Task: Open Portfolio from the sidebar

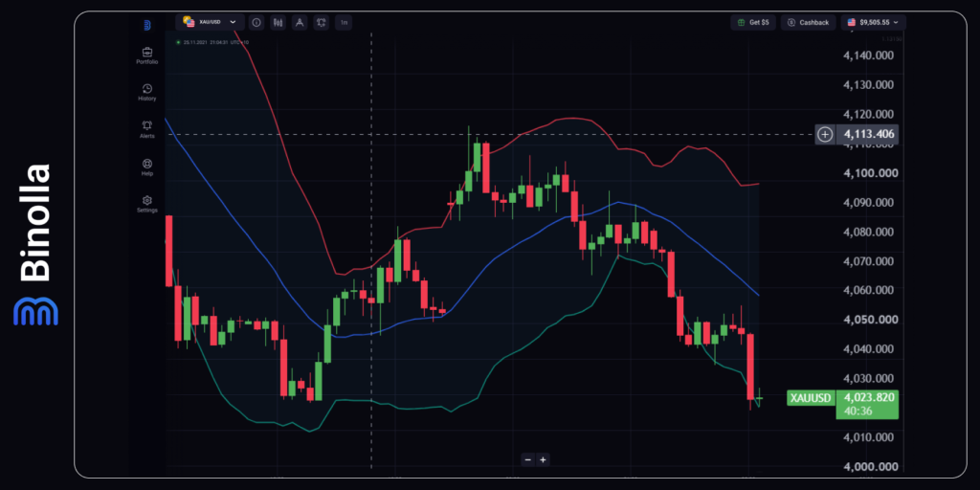Action: point(146,56)
